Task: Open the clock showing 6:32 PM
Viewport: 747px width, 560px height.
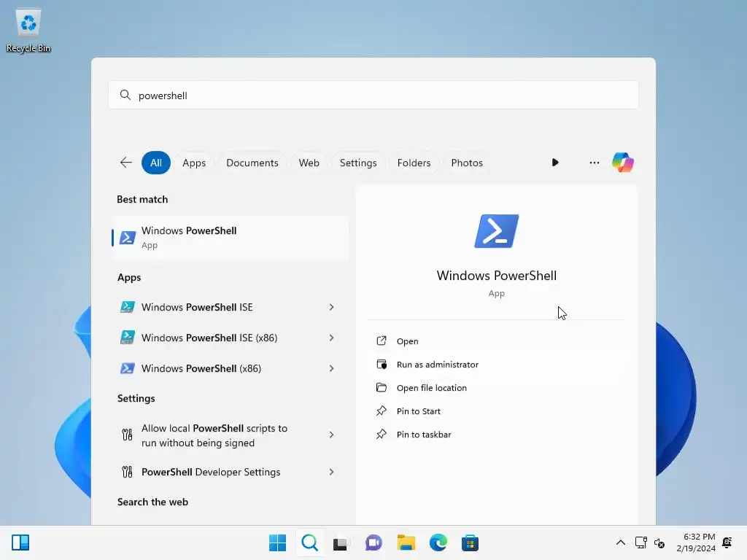Action: coord(696,542)
